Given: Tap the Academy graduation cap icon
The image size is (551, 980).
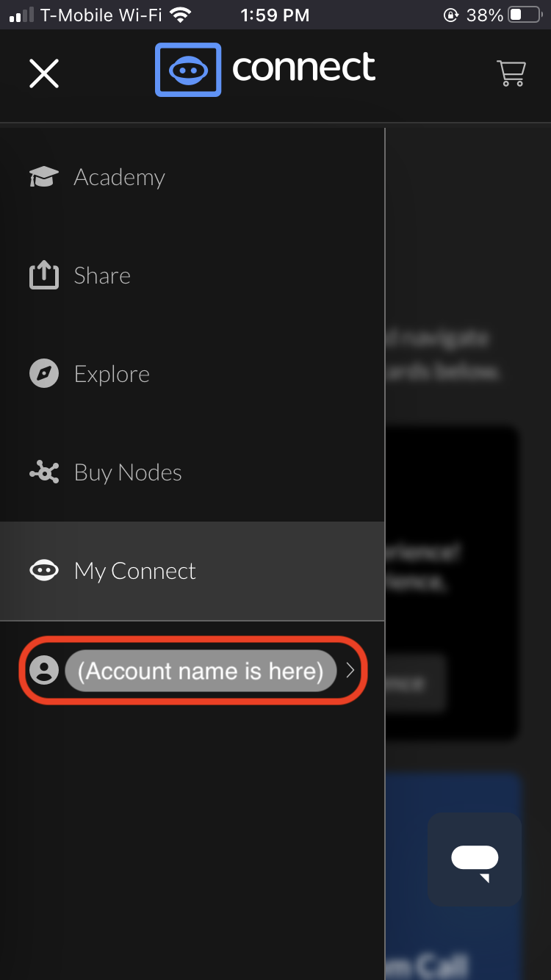Looking at the screenshot, I should coord(43,177).
